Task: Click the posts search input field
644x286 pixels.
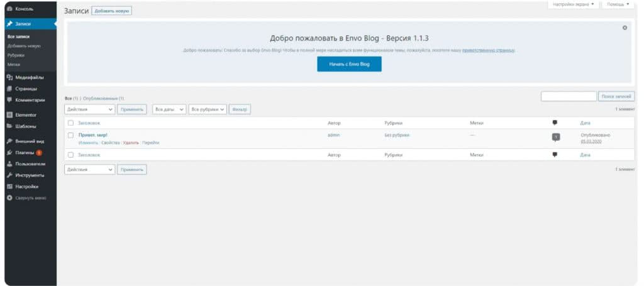Action: (x=568, y=96)
